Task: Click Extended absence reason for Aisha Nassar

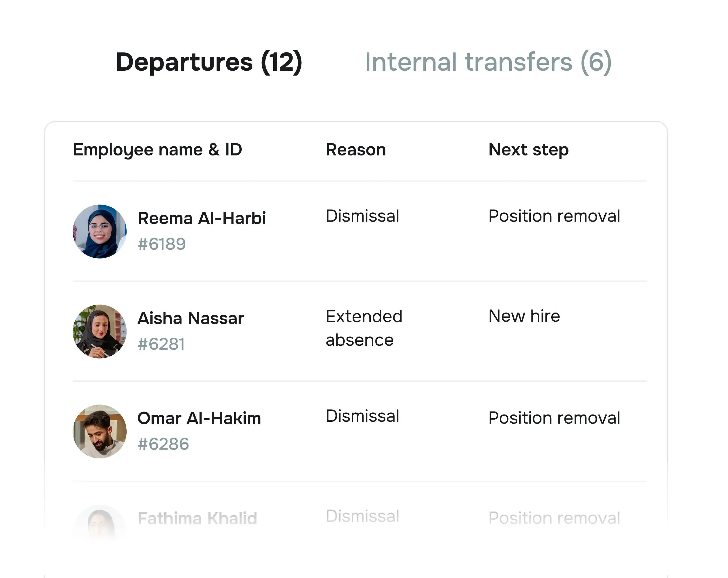Action: point(364,328)
